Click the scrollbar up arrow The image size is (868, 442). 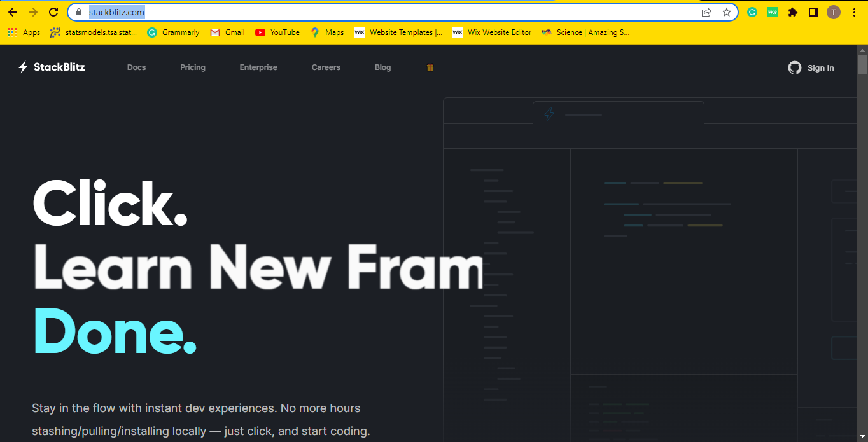862,50
